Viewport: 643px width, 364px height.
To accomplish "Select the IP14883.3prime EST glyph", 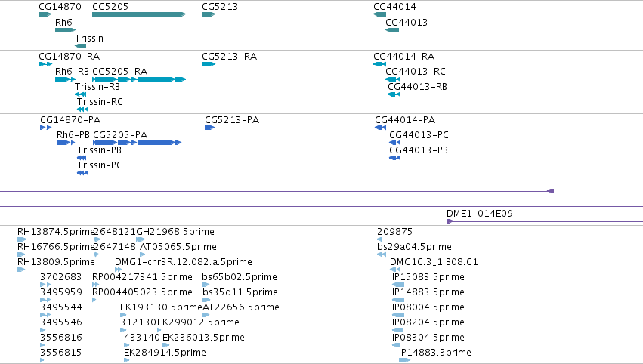I will 404,360.
